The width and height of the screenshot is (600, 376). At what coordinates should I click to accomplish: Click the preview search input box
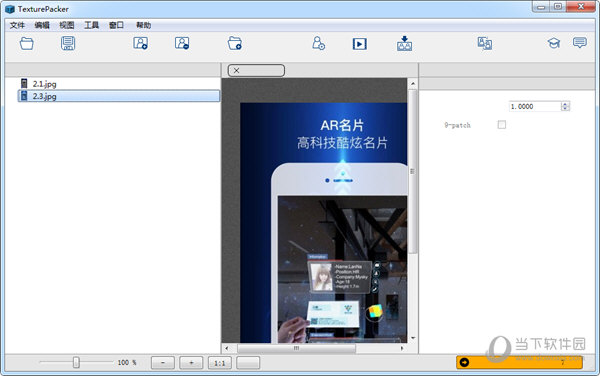point(256,70)
